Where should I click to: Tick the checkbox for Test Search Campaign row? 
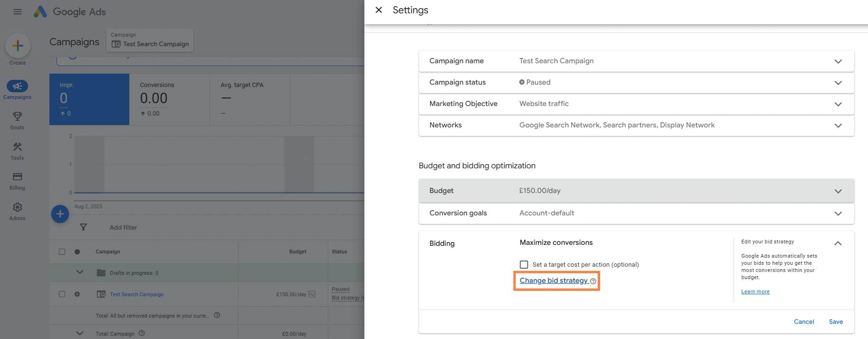click(62, 294)
